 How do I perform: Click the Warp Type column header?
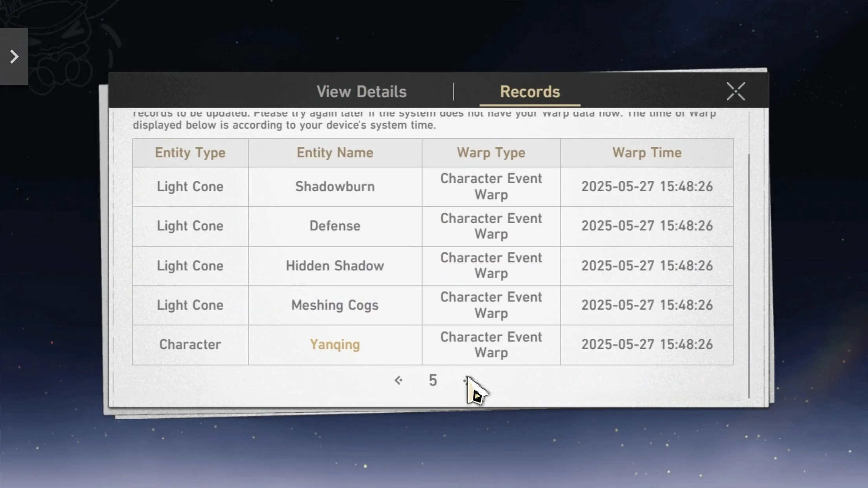click(x=491, y=153)
